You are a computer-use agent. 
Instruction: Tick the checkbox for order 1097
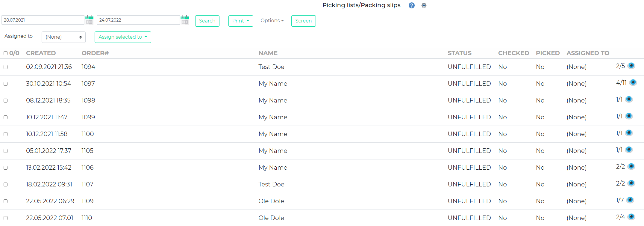[x=5, y=84]
